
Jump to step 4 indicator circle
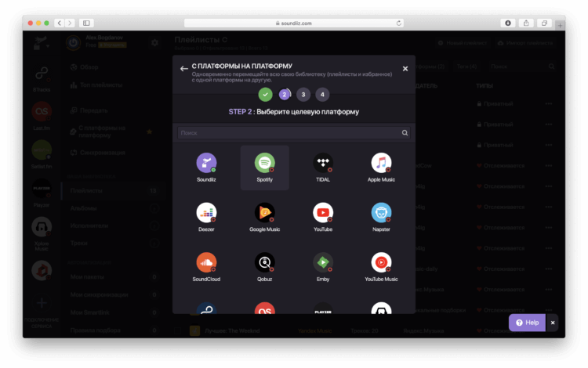tap(322, 94)
